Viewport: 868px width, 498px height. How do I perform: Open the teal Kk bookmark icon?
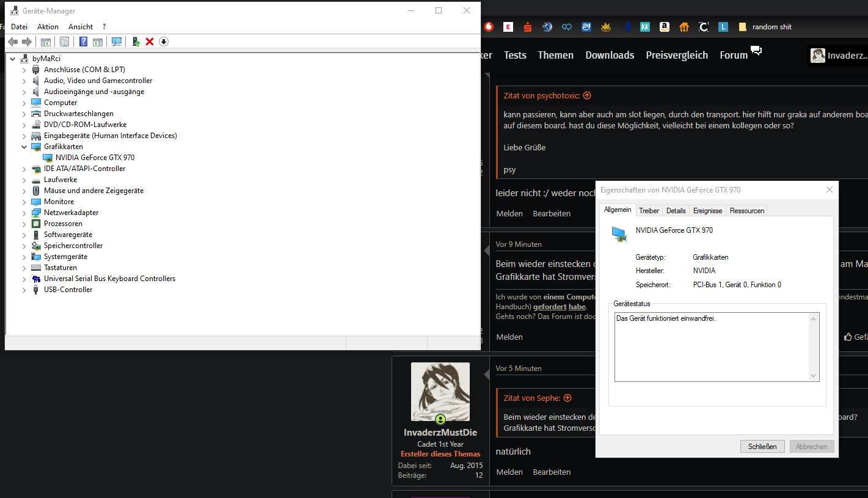pyautogui.click(x=645, y=27)
